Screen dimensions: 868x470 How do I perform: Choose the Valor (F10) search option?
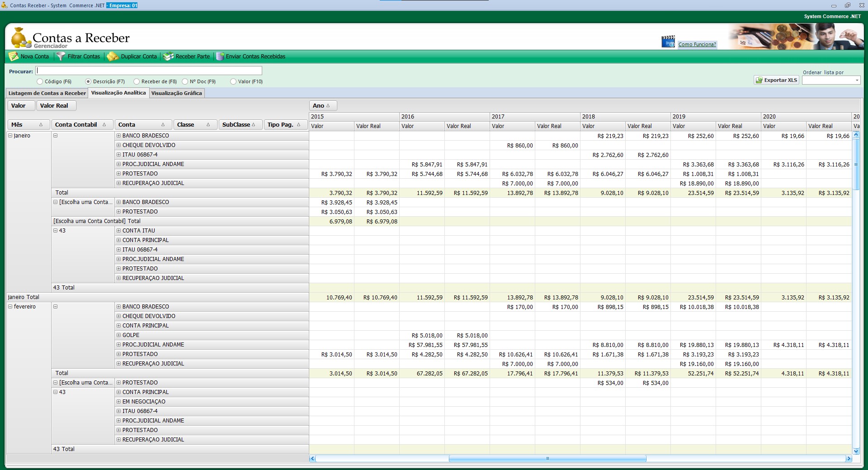pos(233,81)
